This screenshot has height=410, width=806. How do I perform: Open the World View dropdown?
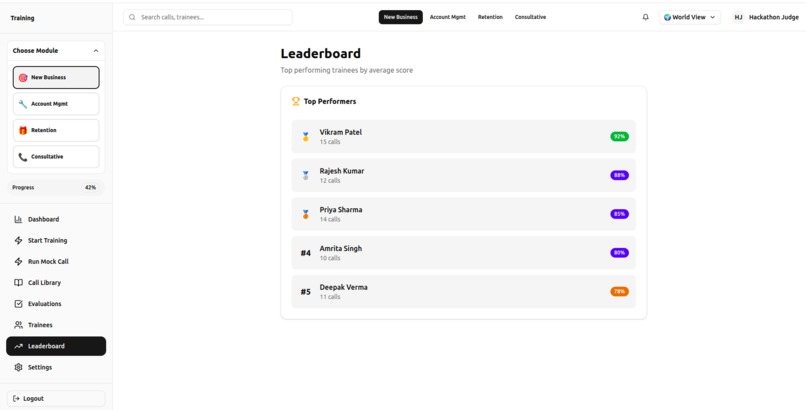coord(690,17)
